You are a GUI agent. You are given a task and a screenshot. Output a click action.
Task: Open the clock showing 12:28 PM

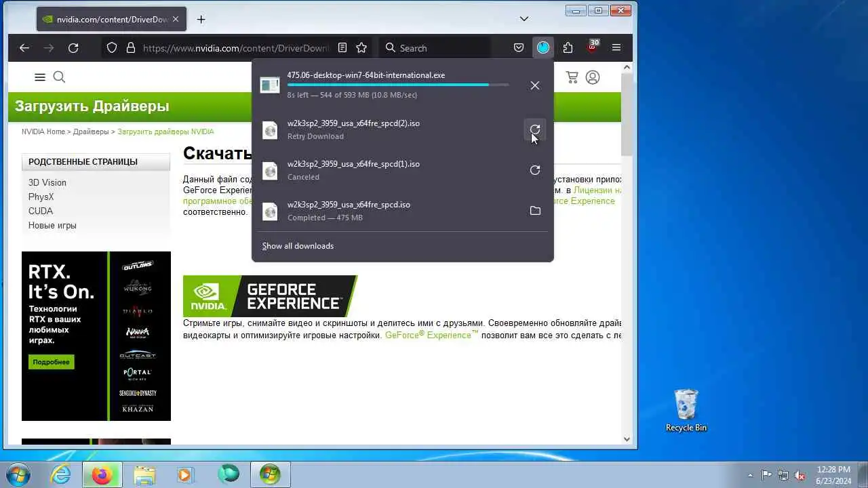[833, 474]
